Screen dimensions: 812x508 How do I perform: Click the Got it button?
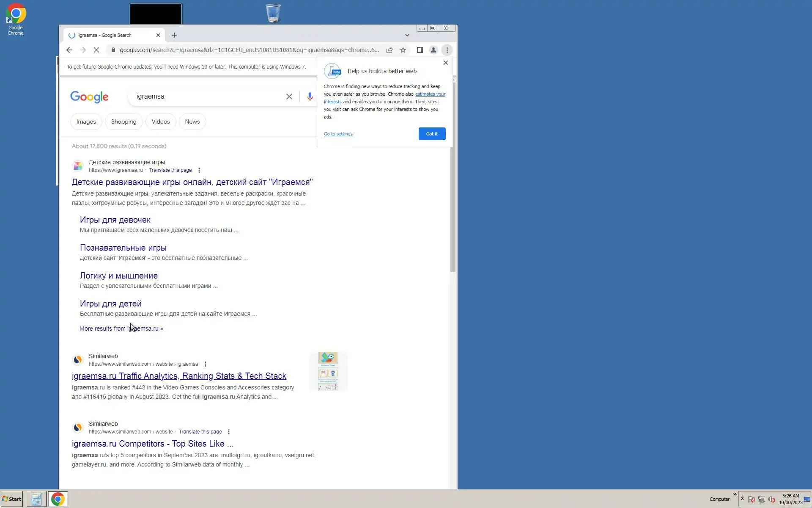click(432, 134)
